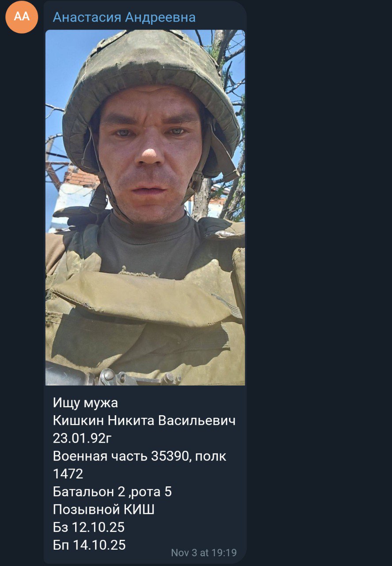The image size is (392, 566).
Task: Click the body armor in the photo
Action: pyautogui.click(x=146, y=310)
